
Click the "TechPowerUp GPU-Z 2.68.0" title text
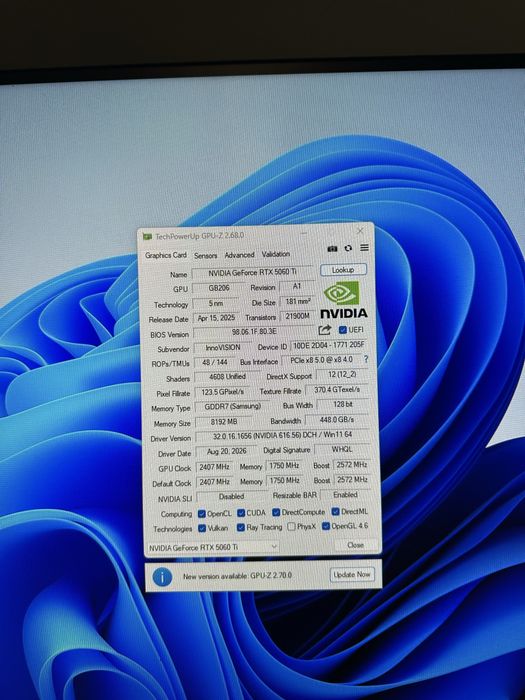point(200,236)
